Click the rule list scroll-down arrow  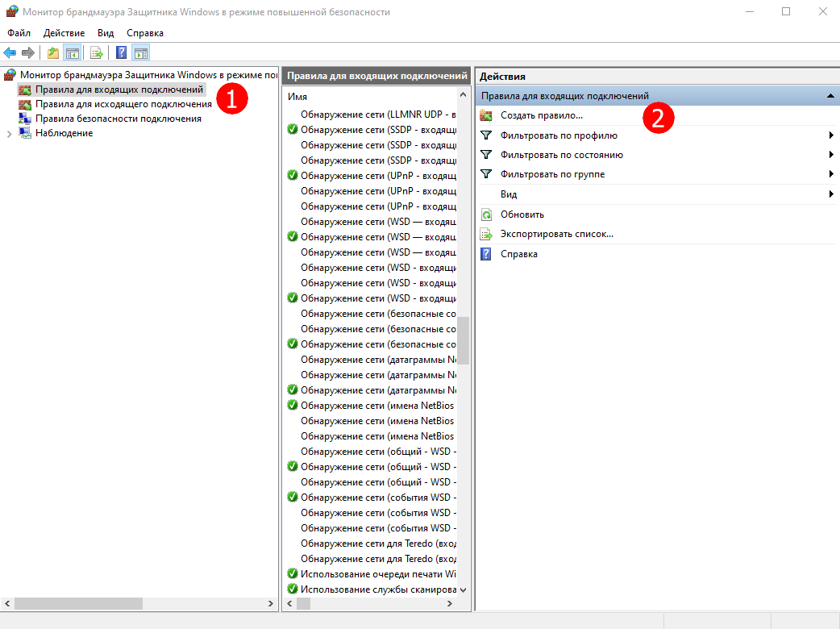(463, 589)
